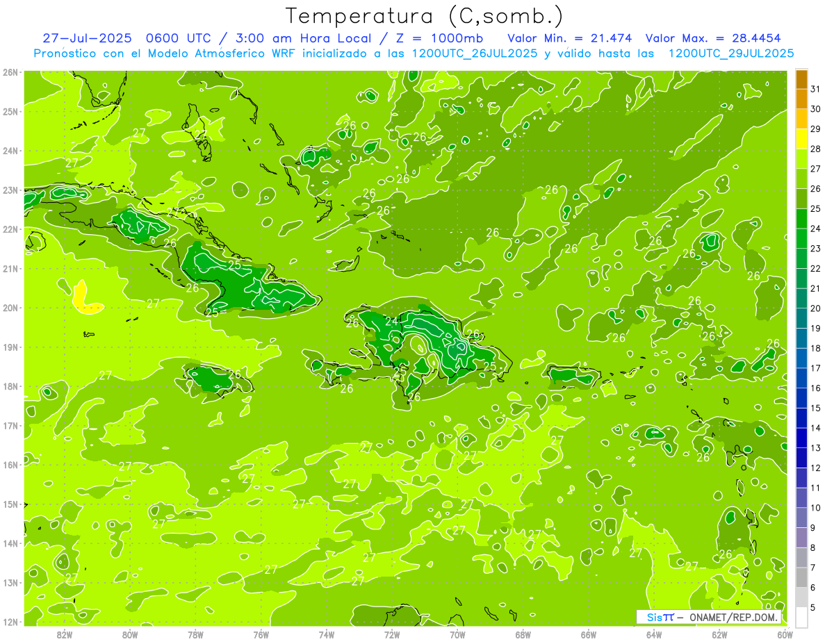Viewport: 834px width, 644px height.
Task: Click the topmost dark orange legend swatch above 31
Action: [x=801, y=79]
